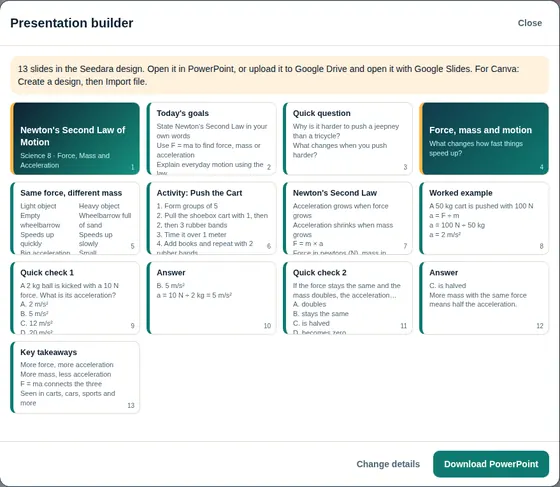Open the Answer slide numbered 12

coord(484,298)
